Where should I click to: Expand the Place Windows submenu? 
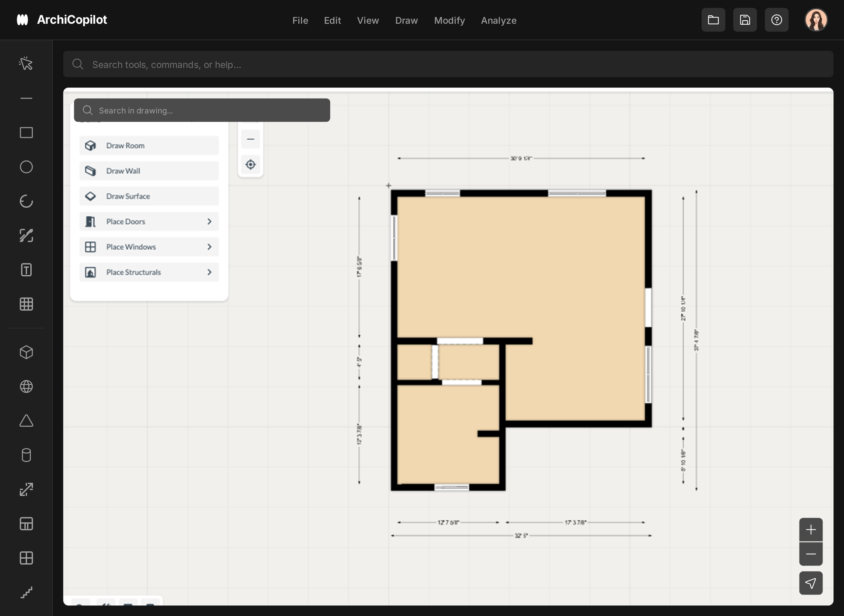click(149, 247)
